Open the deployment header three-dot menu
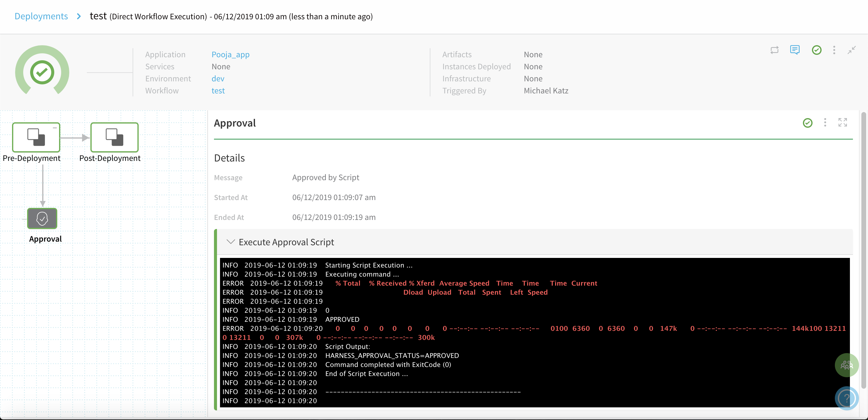 coord(834,50)
